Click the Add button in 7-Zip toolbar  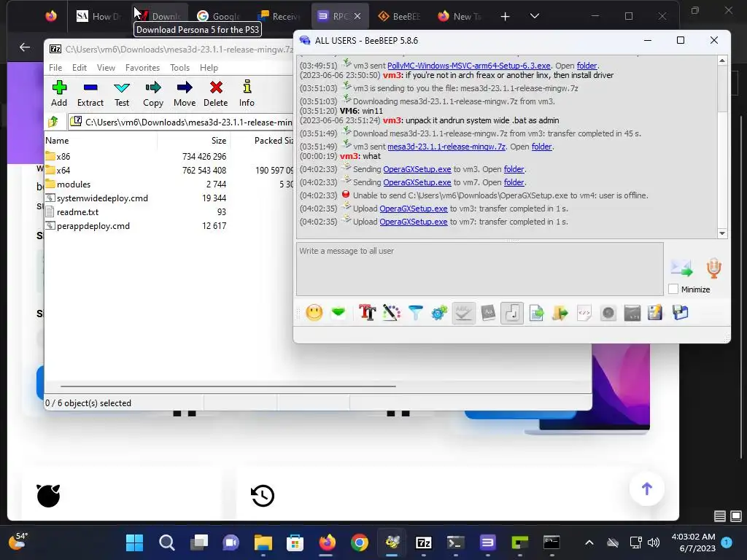[x=59, y=93]
